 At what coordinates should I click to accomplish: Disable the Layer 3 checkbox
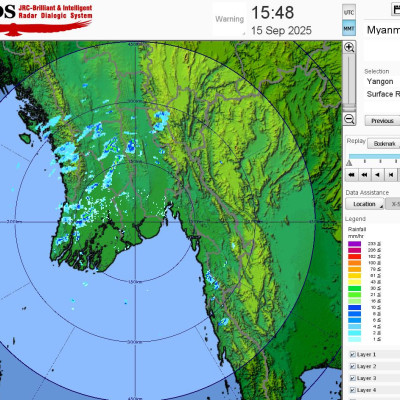pyautogui.click(x=352, y=378)
